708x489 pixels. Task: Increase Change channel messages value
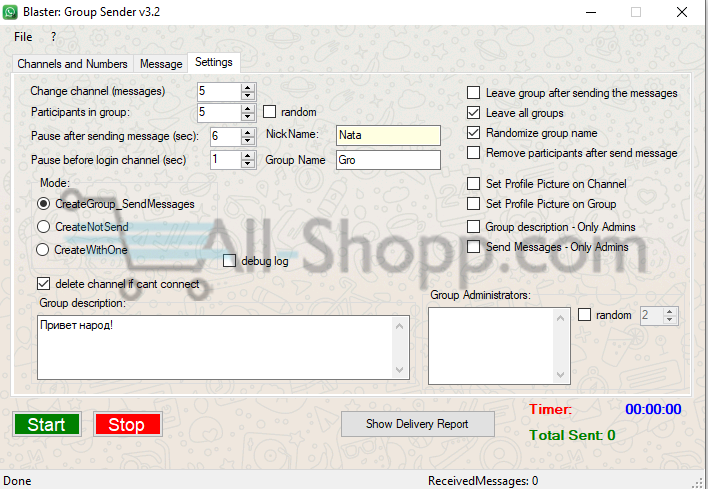[x=248, y=87]
